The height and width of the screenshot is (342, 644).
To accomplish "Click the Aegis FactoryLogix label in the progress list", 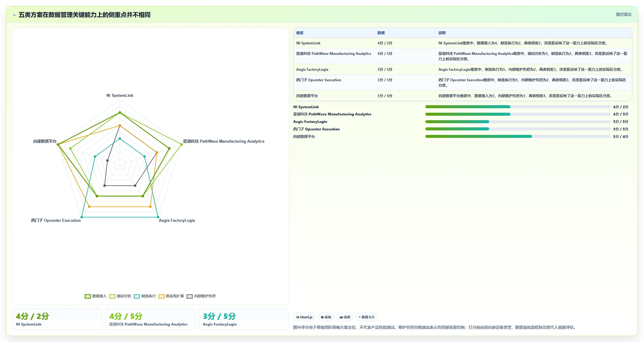I will point(310,122).
